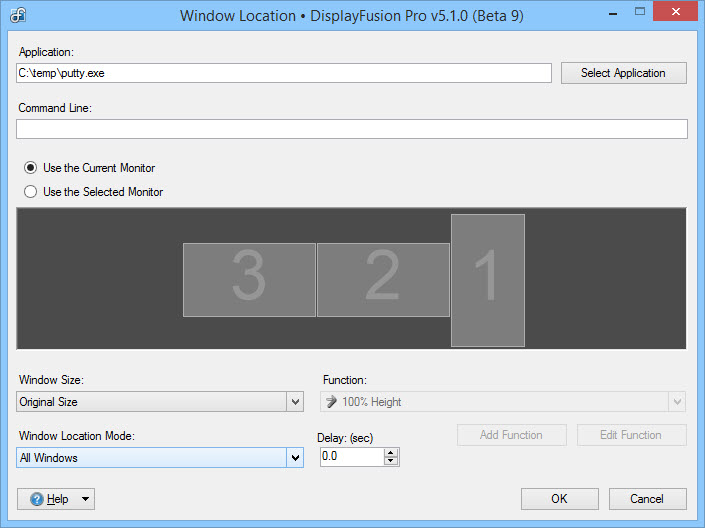Increase the Delay value with up arrow
Screen dimensions: 705x528
[391, 452]
